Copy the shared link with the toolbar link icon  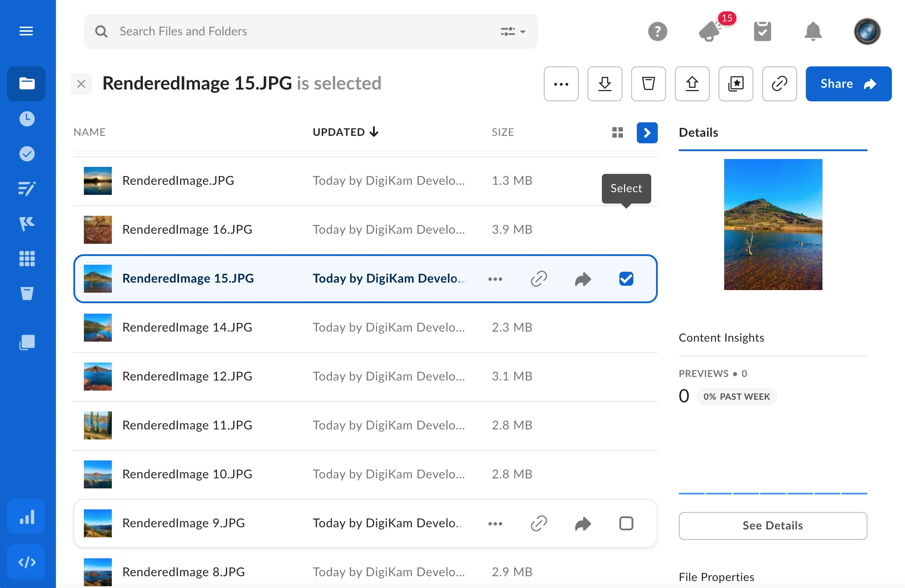(x=779, y=84)
